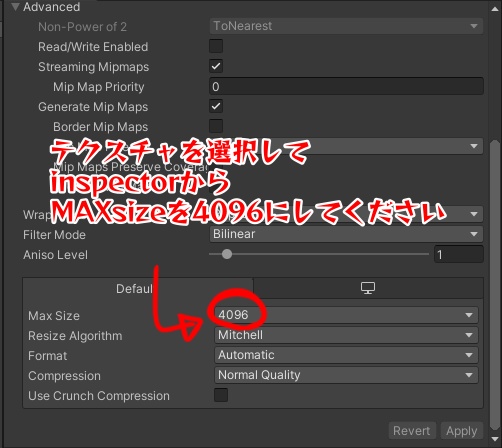The height and width of the screenshot is (448, 502).
Task: Click the Streaming Mipmaps label
Action: tap(94, 67)
